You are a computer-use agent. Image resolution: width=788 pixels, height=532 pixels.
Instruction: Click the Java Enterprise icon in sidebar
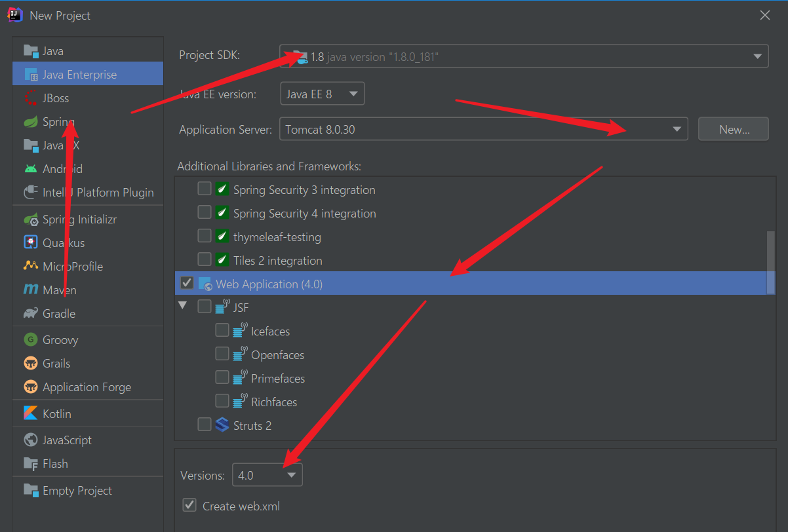[31, 74]
